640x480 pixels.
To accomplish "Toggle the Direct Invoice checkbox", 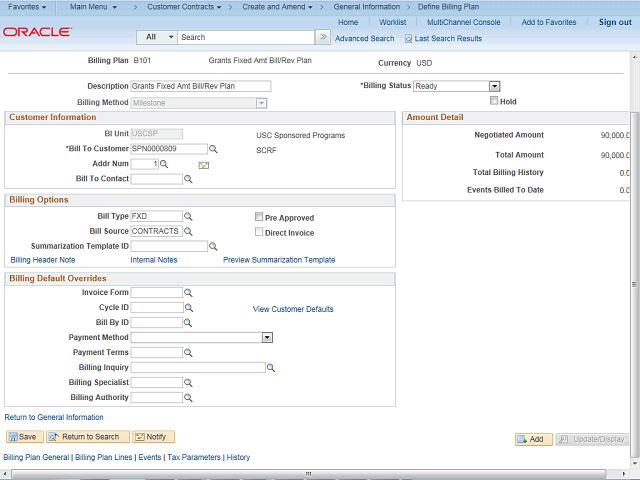I will (259, 232).
